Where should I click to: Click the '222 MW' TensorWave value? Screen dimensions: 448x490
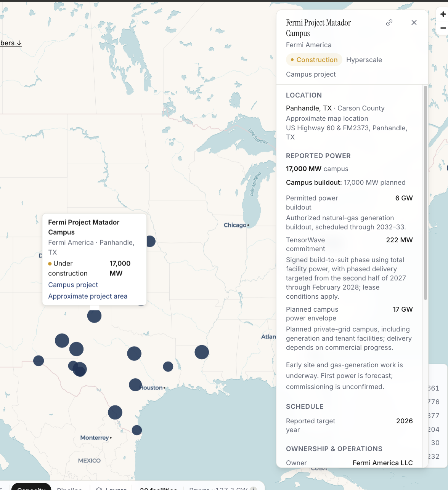tap(400, 240)
